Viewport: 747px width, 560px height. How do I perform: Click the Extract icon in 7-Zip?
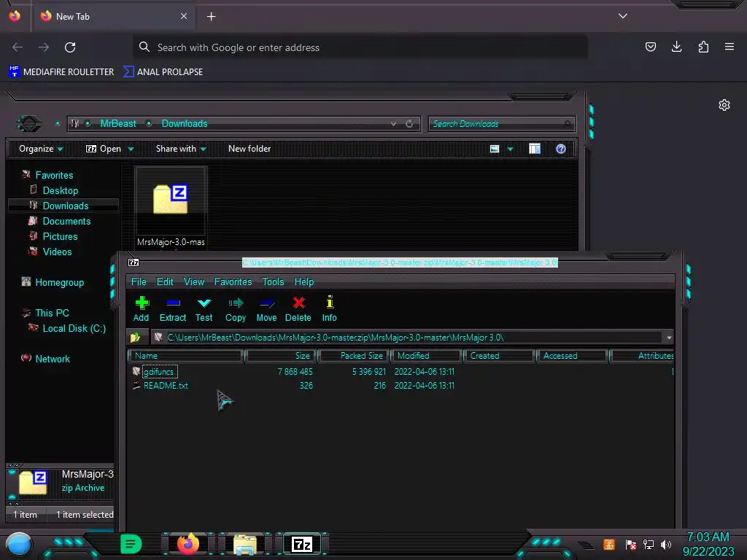coord(172,309)
